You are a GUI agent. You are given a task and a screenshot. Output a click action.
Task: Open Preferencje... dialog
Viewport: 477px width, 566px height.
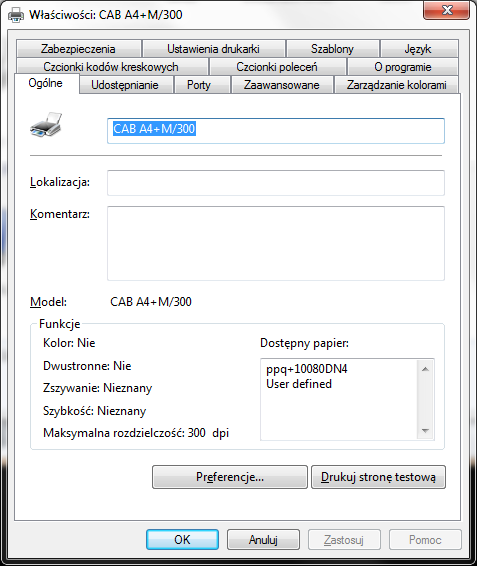pos(230,477)
